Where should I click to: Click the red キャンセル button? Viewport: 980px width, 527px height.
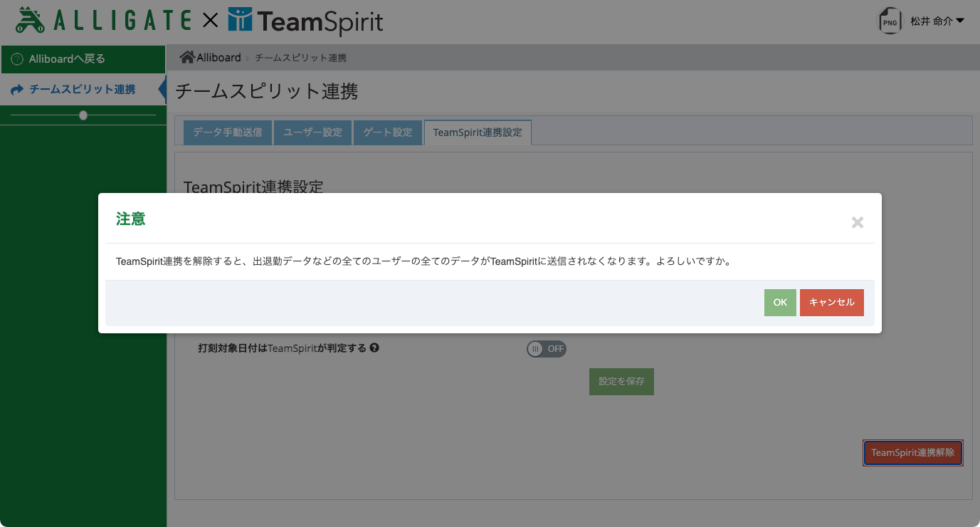point(832,303)
